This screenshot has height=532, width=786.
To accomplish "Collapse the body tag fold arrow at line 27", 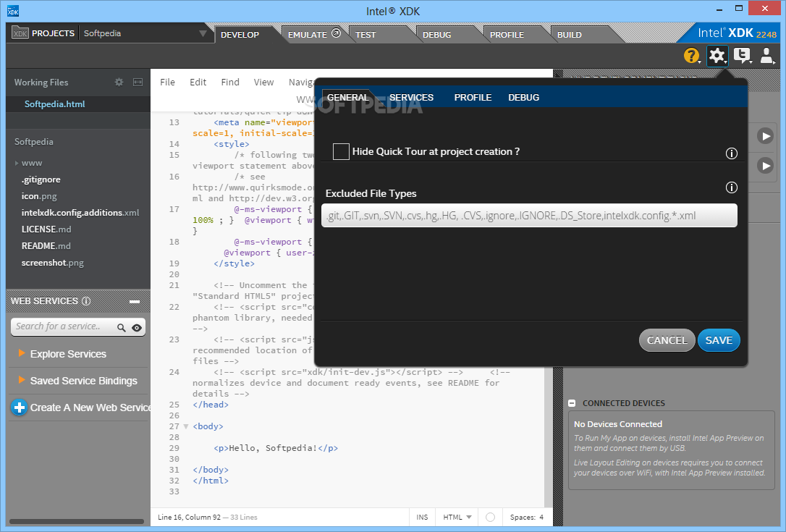I will [x=186, y=427].
